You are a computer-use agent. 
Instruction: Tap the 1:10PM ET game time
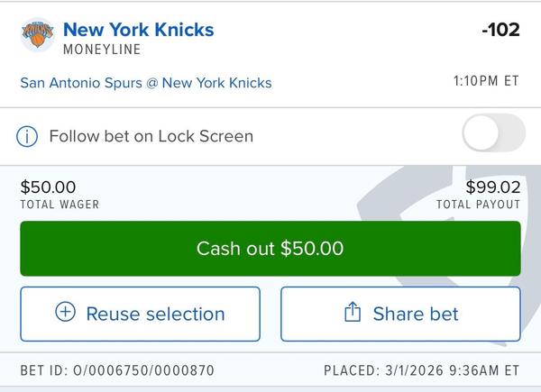[x=485, y=81]
